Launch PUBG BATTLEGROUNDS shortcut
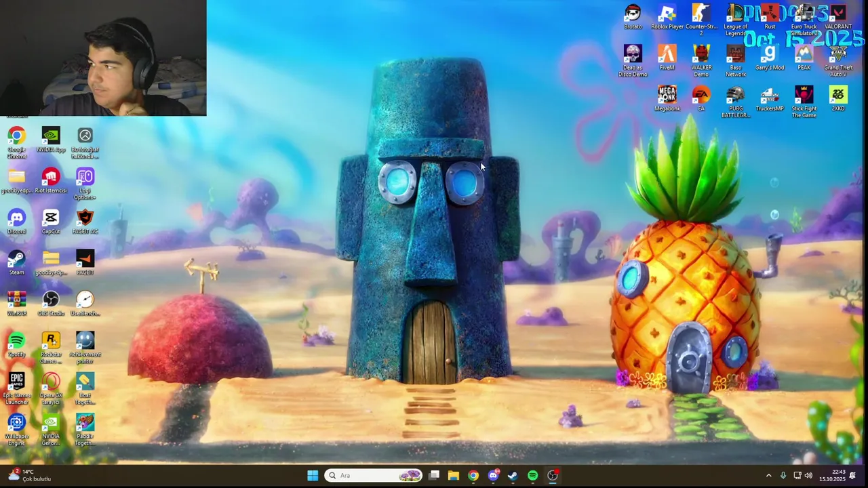The width and height of the screenshot is (868, 488). pos(736,102)
